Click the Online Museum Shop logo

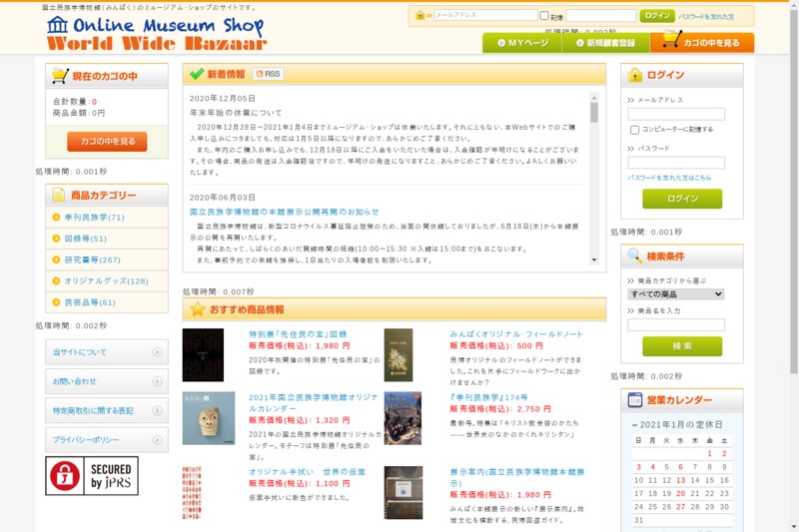pos(156,33)
